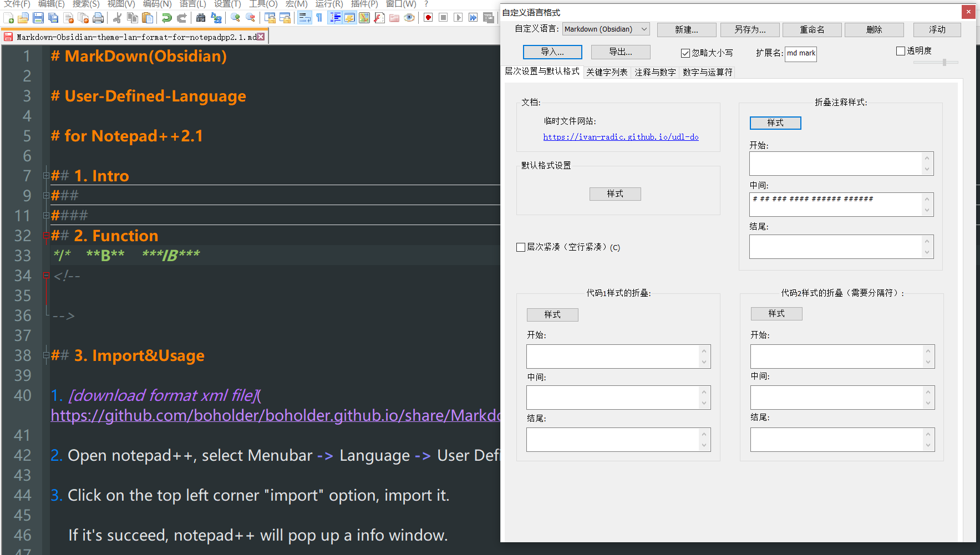Click the Print toolbar icon
This screenshot has height=555, width=980.
(x=98, y=18)
